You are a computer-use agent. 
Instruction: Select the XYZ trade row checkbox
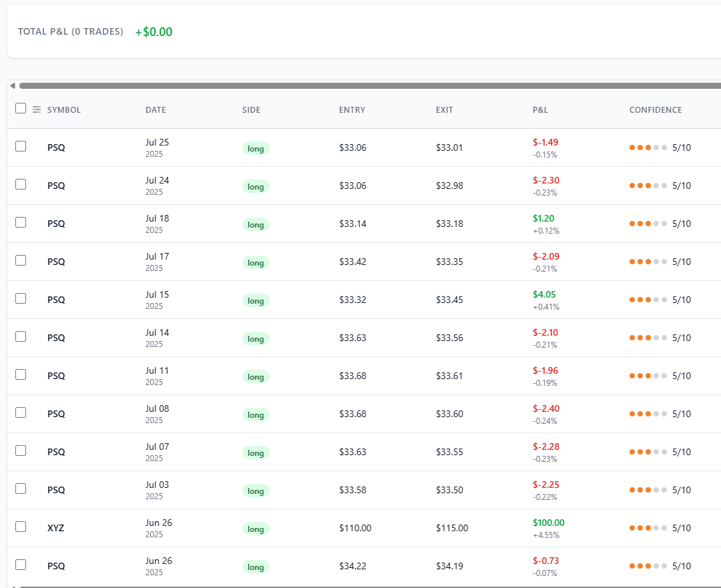click(21, 527)
